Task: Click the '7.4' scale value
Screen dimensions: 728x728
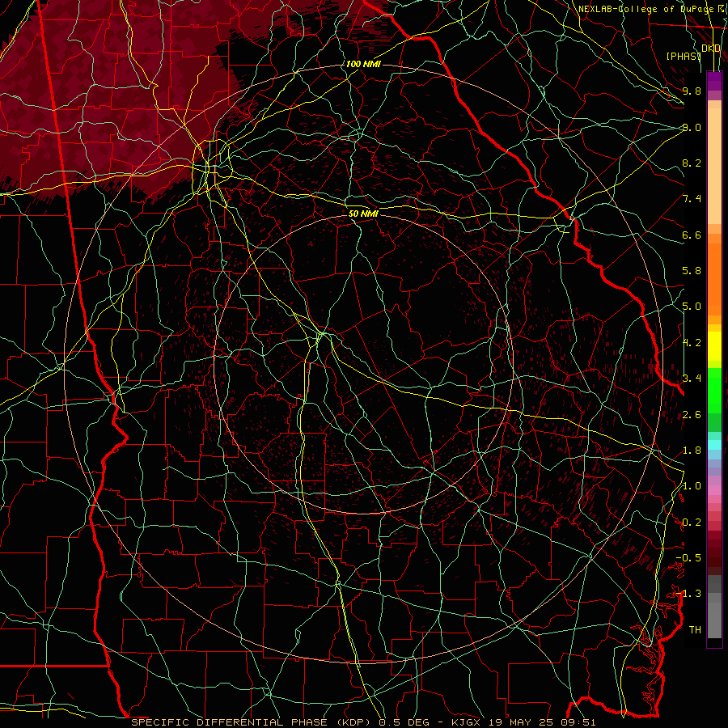Action: click(x=692, y=199)
